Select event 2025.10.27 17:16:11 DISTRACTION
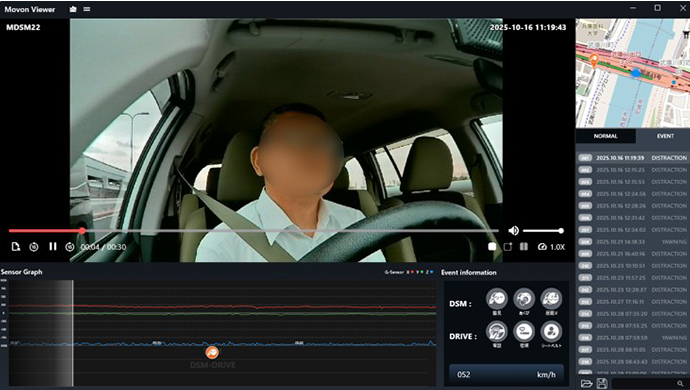The height and width of the screenshot is (390, 690). click(633, 302)
